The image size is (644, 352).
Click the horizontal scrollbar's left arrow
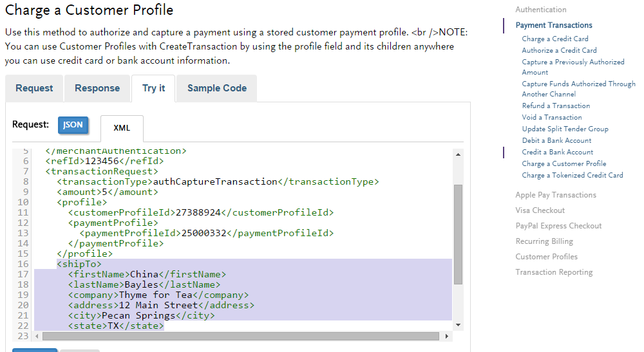(37, 337)
